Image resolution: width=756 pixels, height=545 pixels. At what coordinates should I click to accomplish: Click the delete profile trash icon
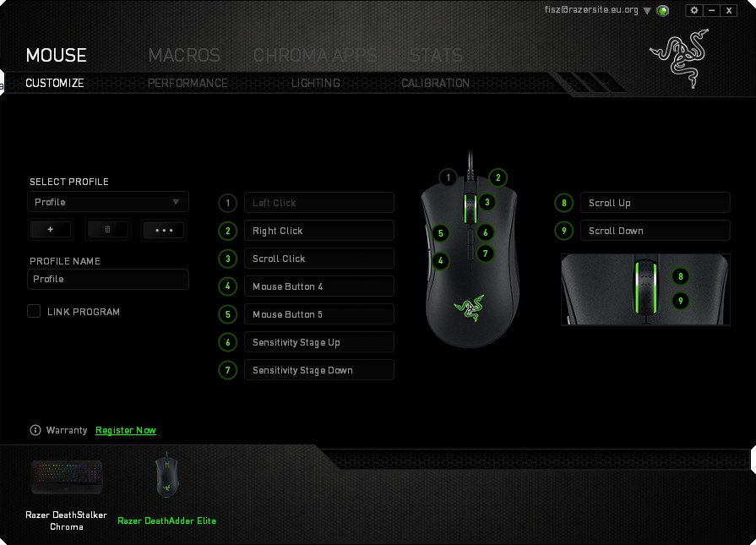click(x=107, y=230)
